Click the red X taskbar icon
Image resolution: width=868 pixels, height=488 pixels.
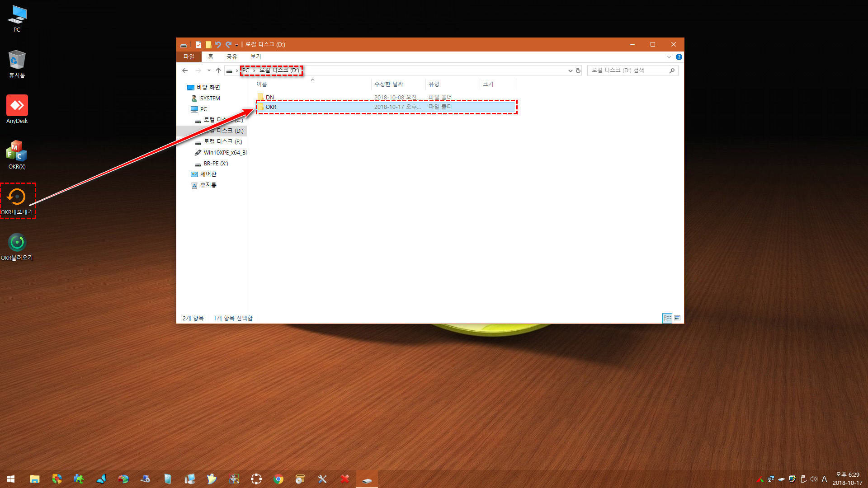click(344, 479)
